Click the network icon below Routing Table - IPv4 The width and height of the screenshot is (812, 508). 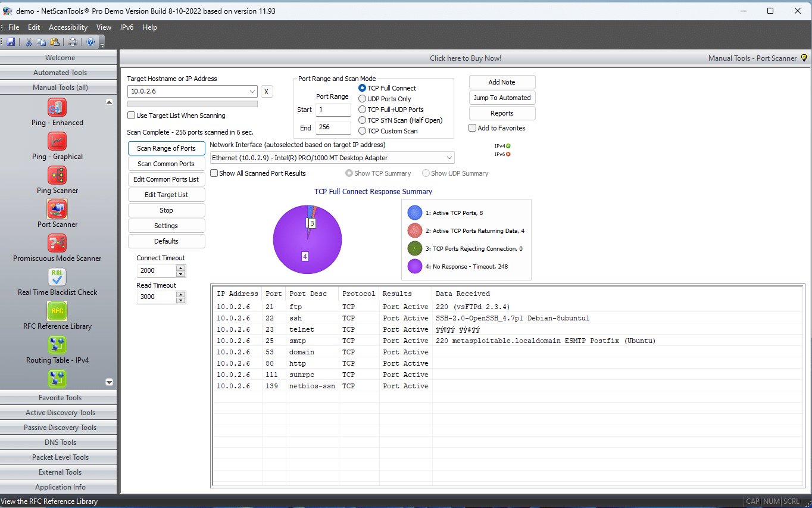(57, 379)
